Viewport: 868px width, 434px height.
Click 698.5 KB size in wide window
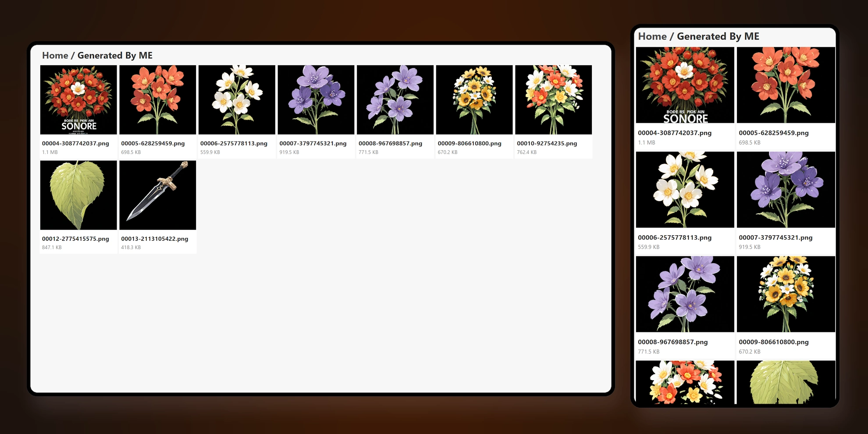[x=131, y=152]
